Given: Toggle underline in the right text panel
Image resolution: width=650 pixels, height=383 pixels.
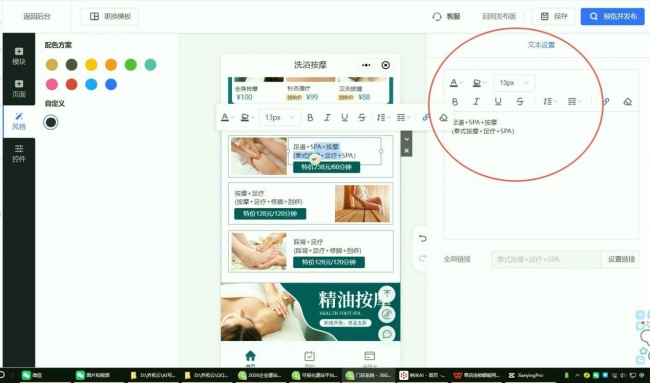Looking at the screenshot, I should click(498, 102).
